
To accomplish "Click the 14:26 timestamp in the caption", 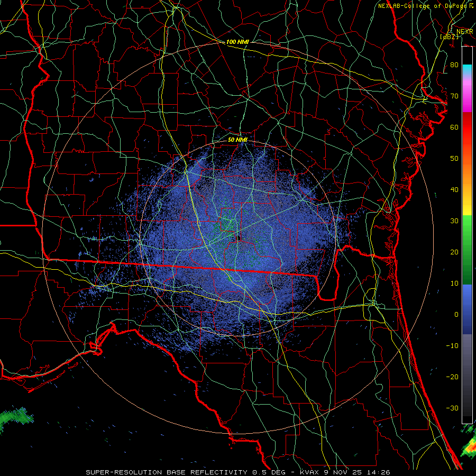I will [379, 472].
